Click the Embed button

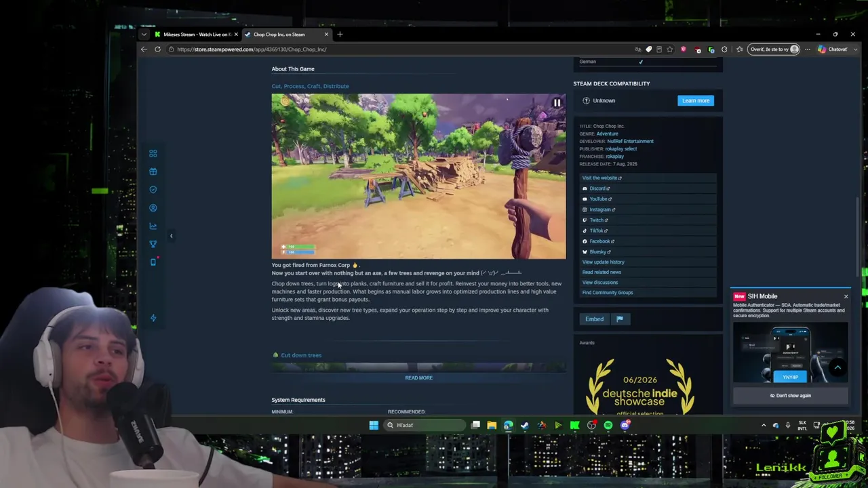coord(594,319)
